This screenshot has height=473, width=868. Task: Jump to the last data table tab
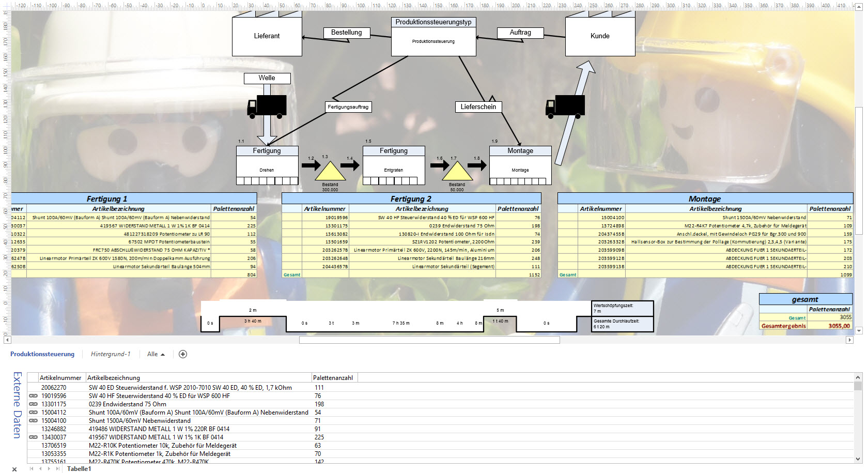57,469
